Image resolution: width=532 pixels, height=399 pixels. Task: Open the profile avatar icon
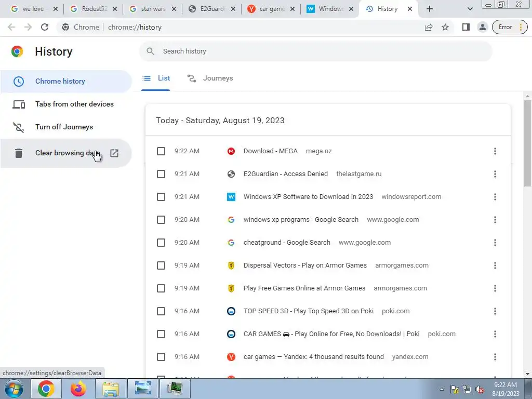click(482, 27)
